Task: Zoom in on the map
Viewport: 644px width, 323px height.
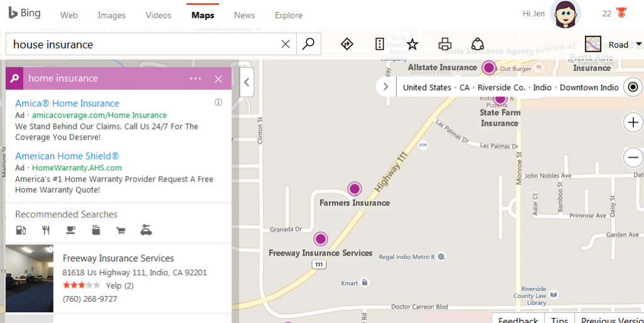Action: (x=633, y=122)
